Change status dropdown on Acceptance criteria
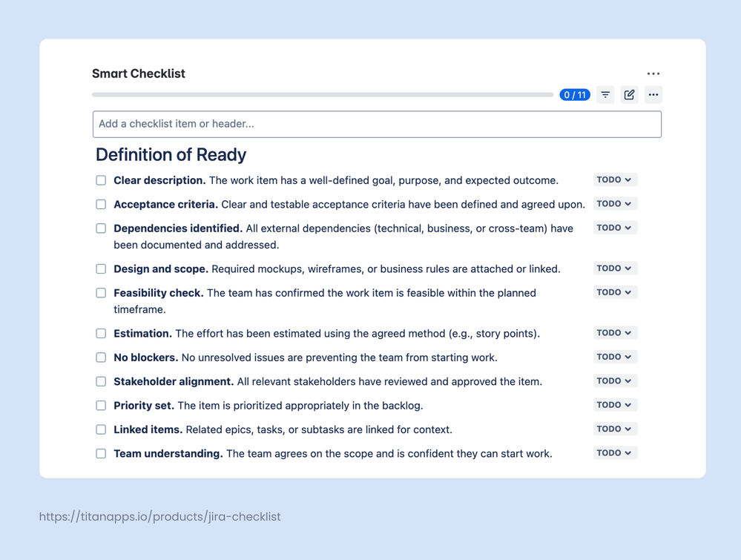Image resolution: width=741 pixels, height=560 pixels. tap(615, 203)
